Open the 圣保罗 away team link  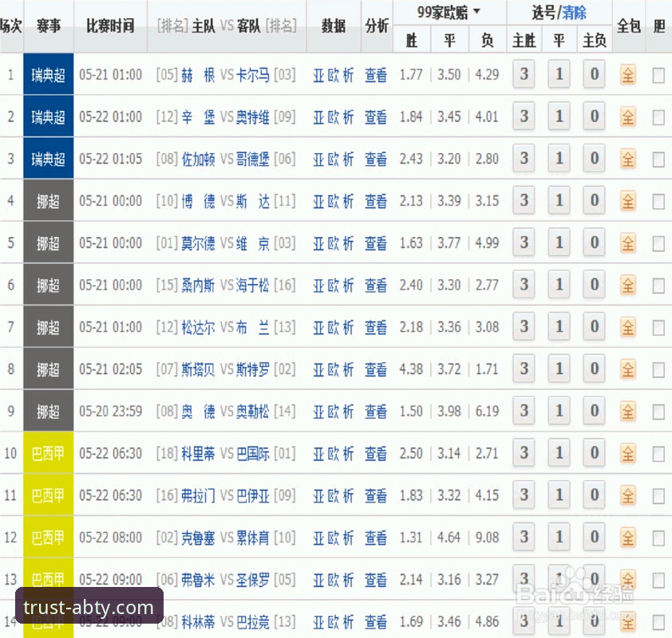pyautogui.click(x=253, y=580)
